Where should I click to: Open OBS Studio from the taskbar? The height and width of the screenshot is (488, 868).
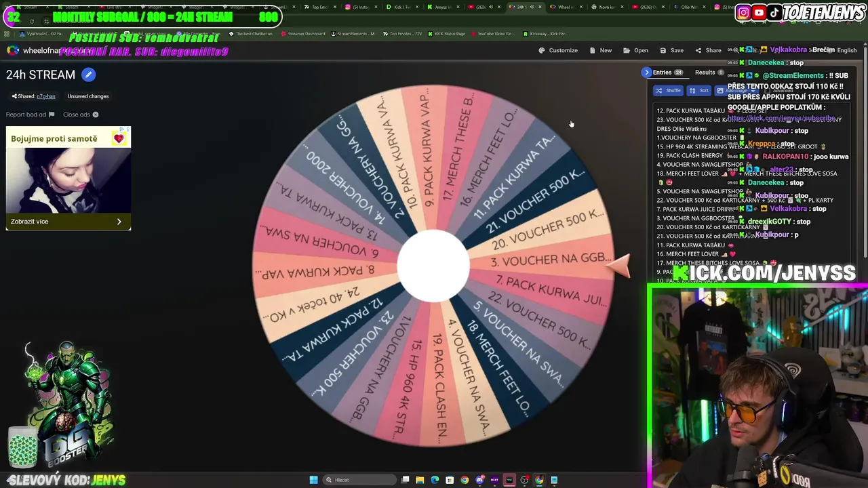pos(524,480)
